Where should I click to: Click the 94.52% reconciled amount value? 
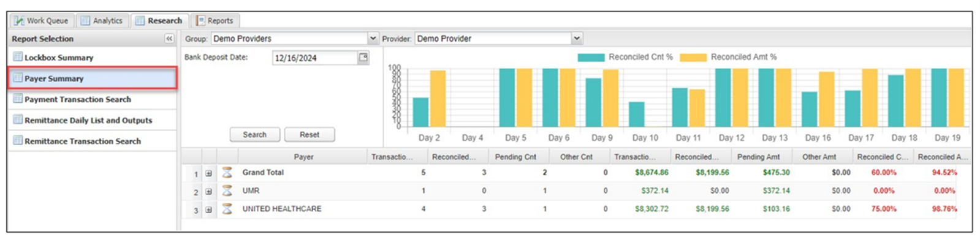944,173
